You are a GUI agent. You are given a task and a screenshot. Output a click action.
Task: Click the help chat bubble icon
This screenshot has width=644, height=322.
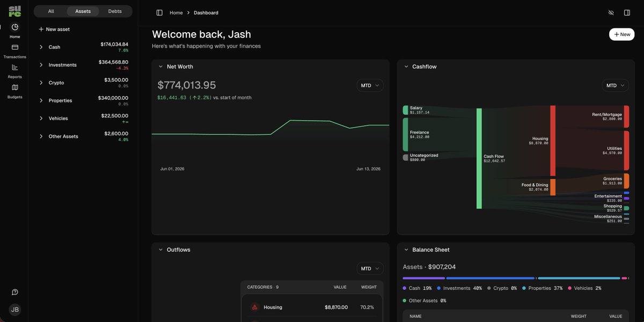(x=15, y=292)
